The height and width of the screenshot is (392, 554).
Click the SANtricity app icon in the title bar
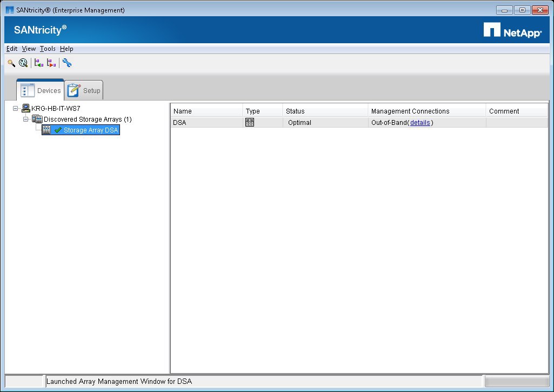point(10,10)
